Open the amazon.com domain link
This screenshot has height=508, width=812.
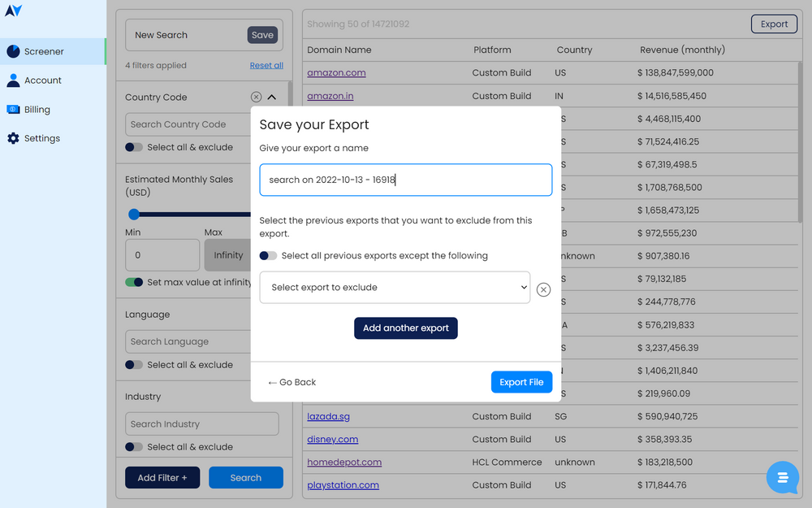point(336,72)
